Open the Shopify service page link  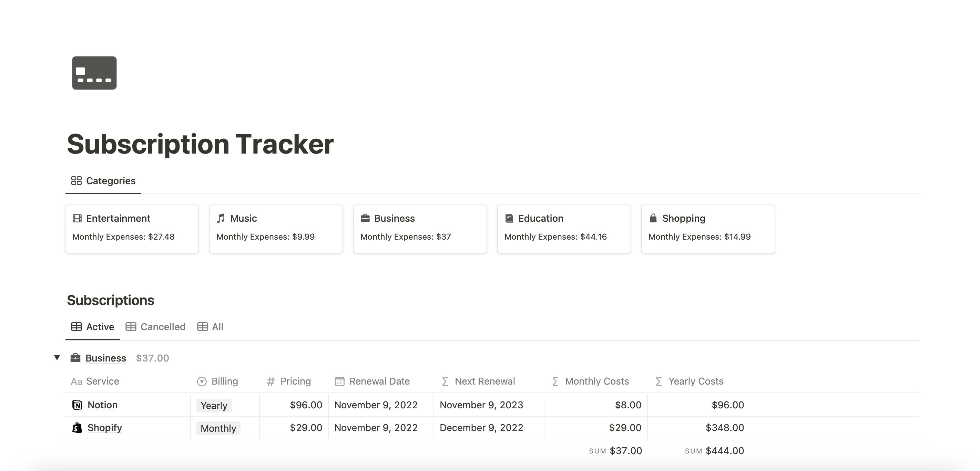click(105, 428)
